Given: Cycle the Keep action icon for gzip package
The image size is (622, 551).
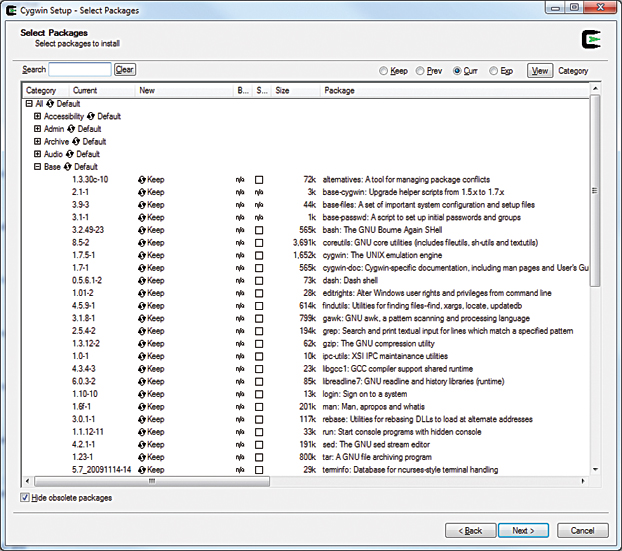Looking at the screenshot, I should tap(142, 344).
